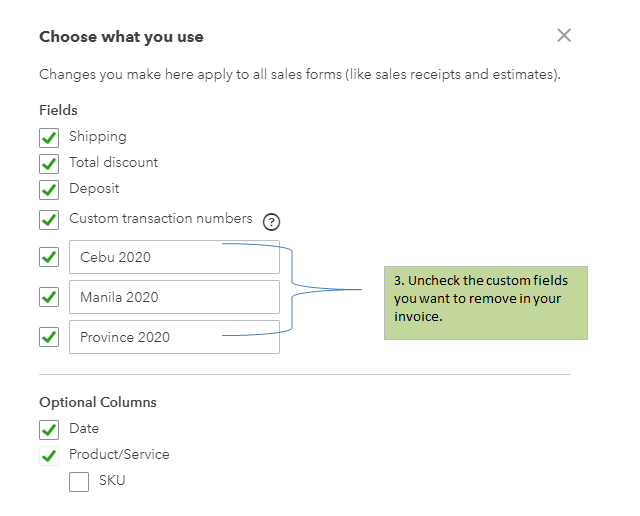This screenshot has width=640, height=516.
Task: Enable the SKU column checkbox
Action: click(x=79, y=482)
